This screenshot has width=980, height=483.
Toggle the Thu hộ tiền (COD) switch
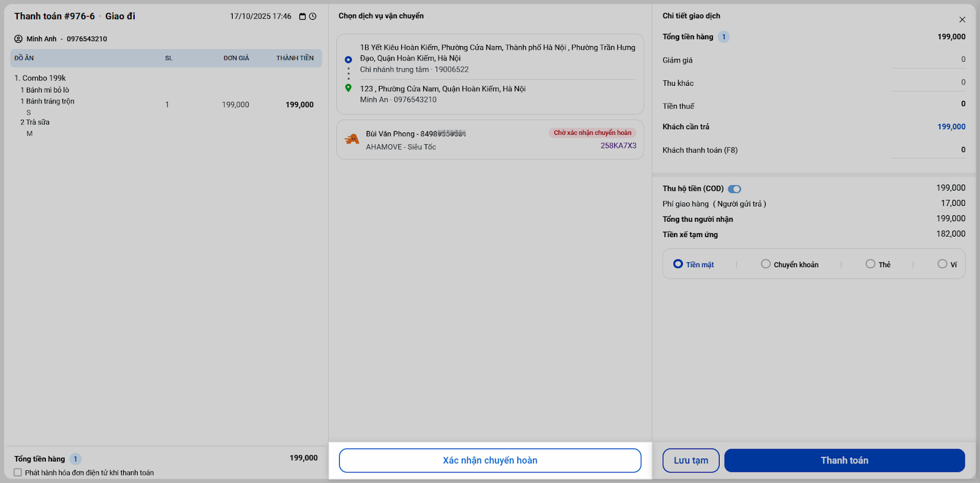coord(734,189)
